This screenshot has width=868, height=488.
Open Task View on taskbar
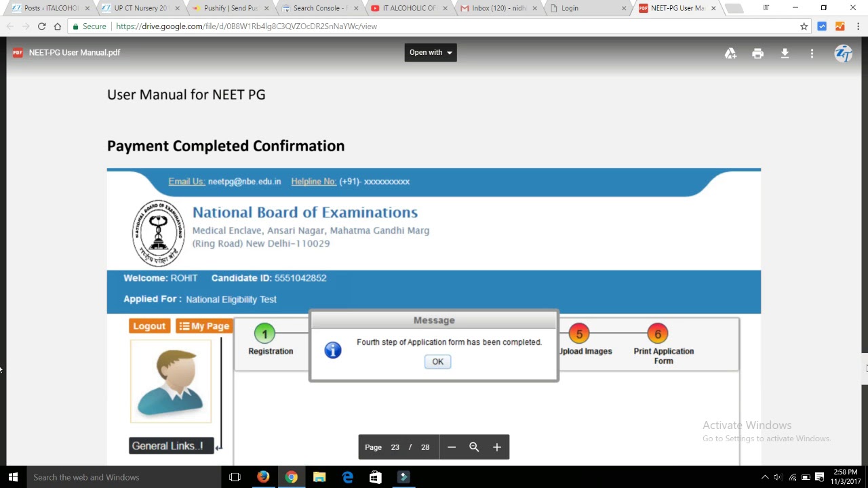pyautogui.click(x=235, y=477)
